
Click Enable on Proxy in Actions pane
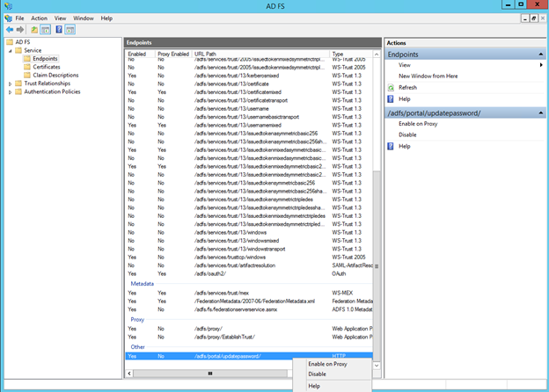click(x=418, y=124)
